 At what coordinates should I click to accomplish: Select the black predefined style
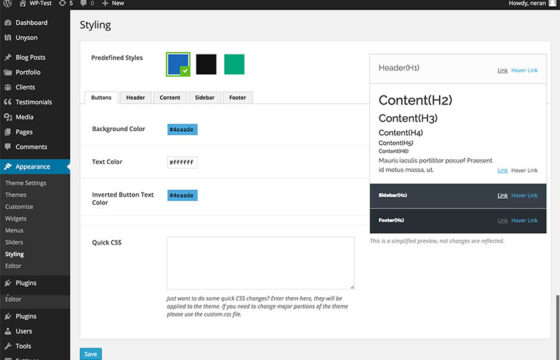point(206,64)
